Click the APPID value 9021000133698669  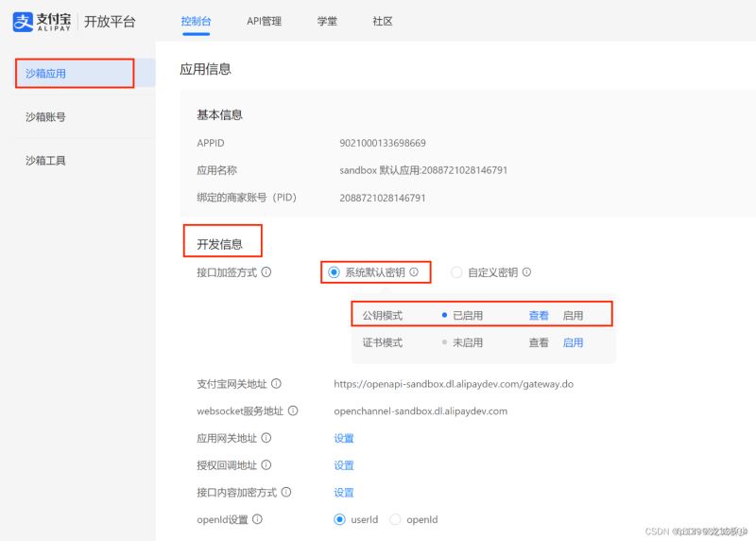coord(383,143)
